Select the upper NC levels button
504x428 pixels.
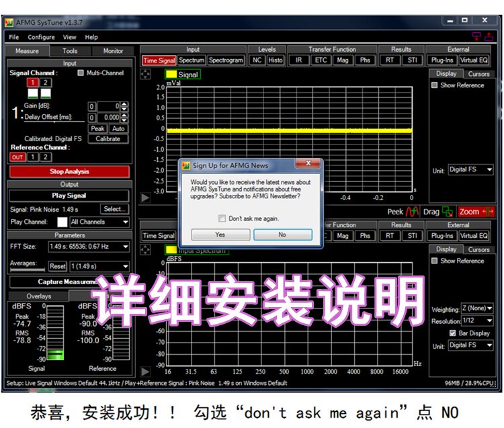pos(257,60)
